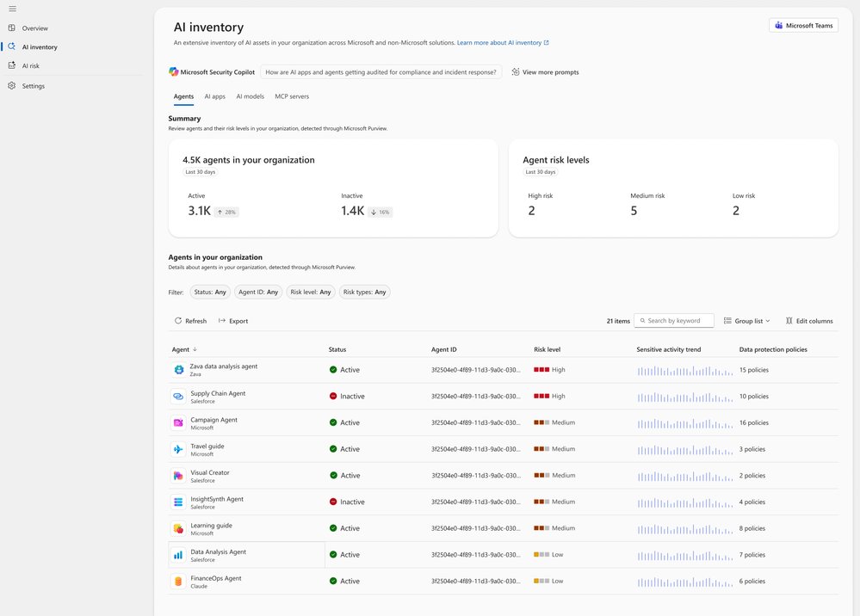Click the FinanceOps Agent name
Viewport: 860px width, 616px height.
point(215,578)
